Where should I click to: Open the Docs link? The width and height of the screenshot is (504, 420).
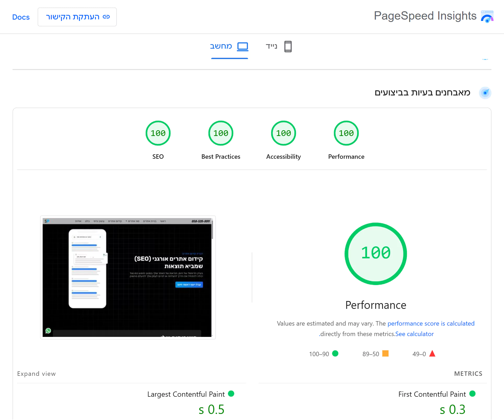[x=21, y=17]
